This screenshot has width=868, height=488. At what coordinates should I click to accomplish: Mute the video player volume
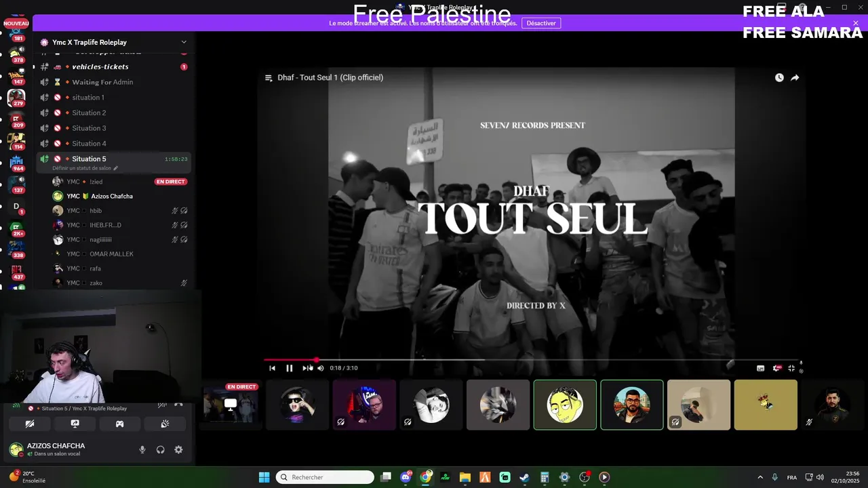(321, 368)
